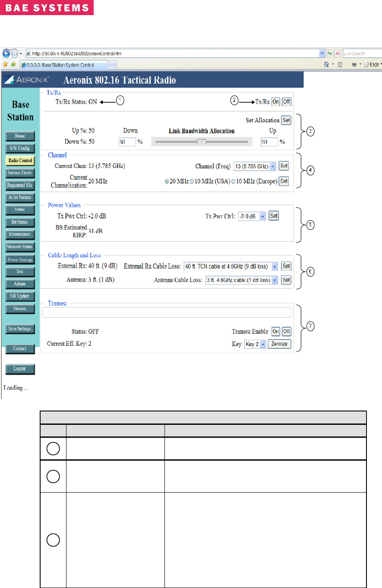Click the browser Back arrow button
The width and height of the screenshot is (382, 588).
[x=6, y=54]
